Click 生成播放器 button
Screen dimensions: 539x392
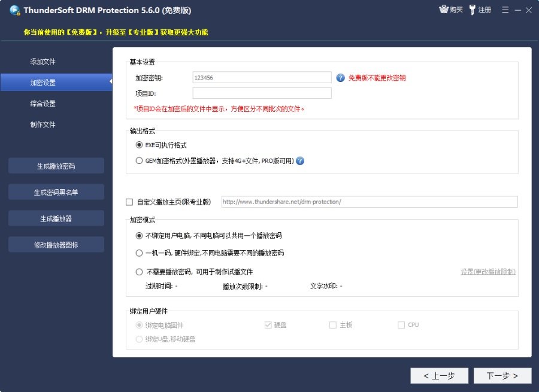tap(56, 218)
